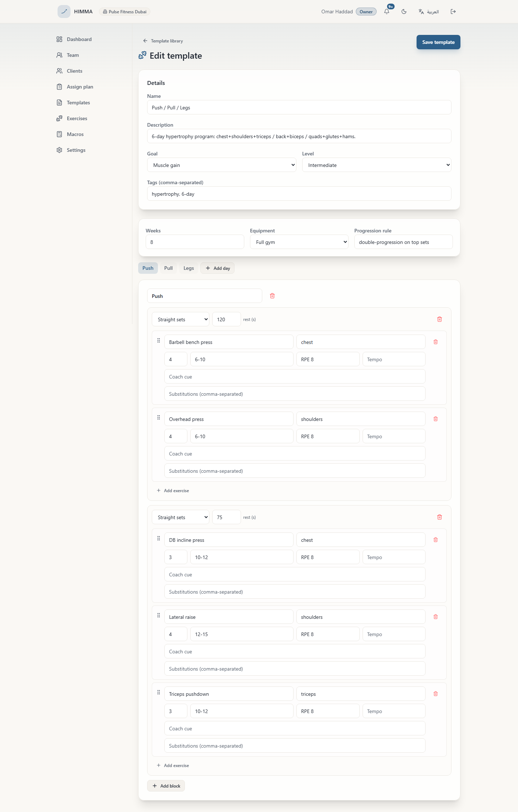
Task: Select the Pull day tab
Action: pyautogui.click(x=168, y=268)
